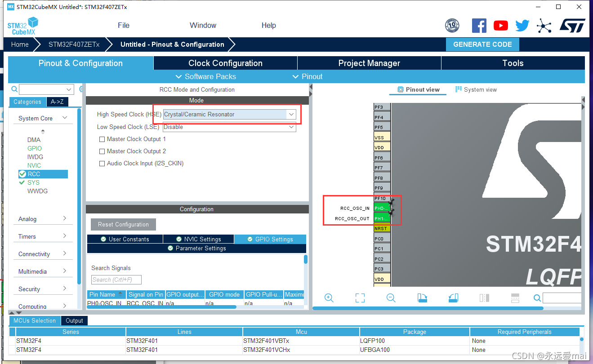593x364 pixels.
Task: Select the PH0 RCC_OSC_IN pin
Action: (381, 208)
